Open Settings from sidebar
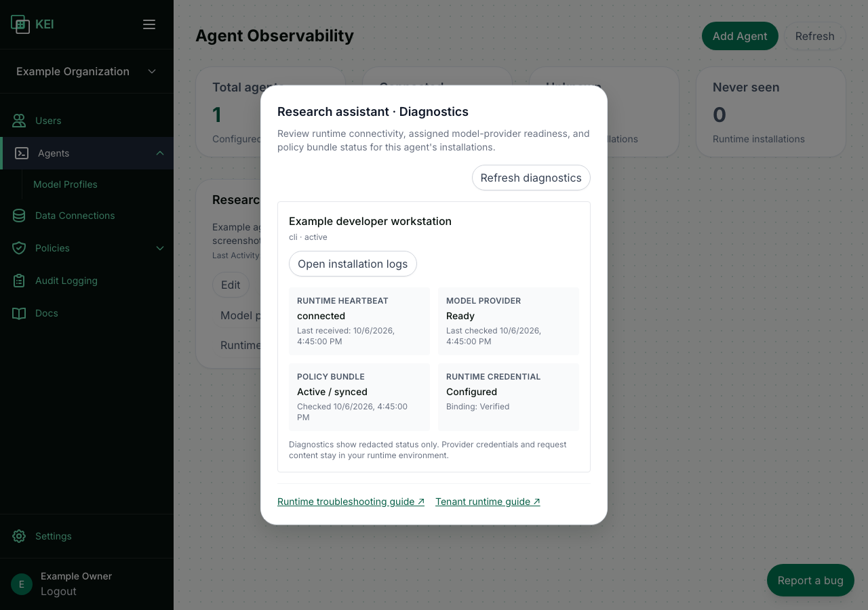 click(x=87, y=536)
